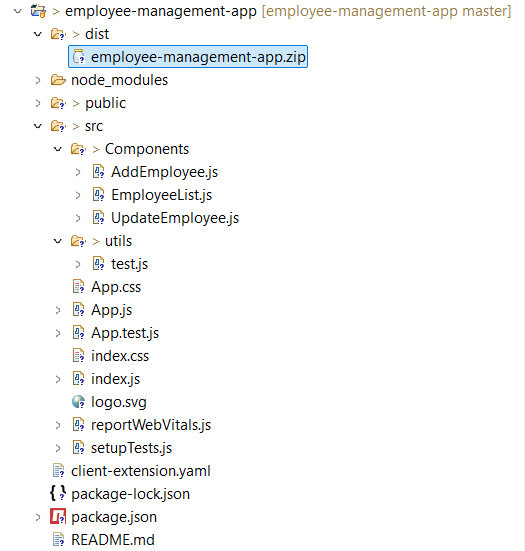Click the zip archive file icon
This screenshot has height=551, width=525.
click(79, 57)
